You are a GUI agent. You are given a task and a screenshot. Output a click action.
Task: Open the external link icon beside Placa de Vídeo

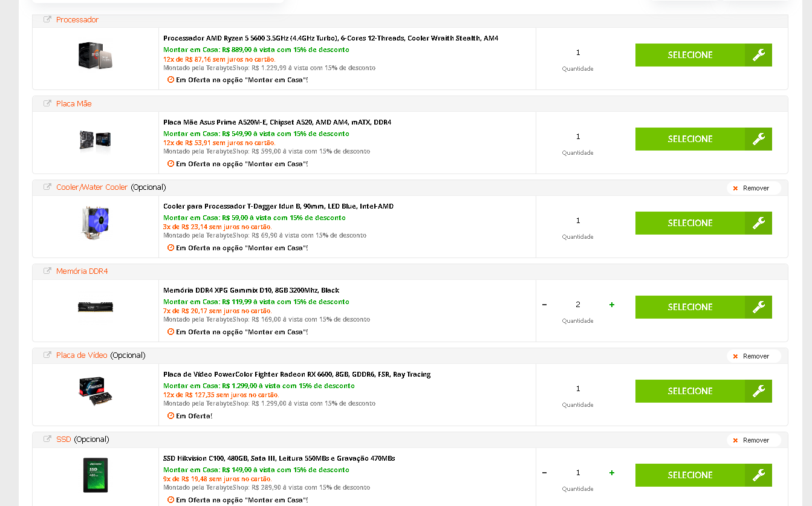tap(48, 355)
